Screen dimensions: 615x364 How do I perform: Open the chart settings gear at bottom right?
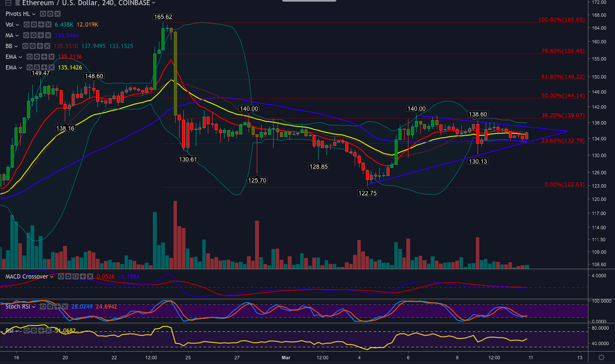click(x=601, y=357)
